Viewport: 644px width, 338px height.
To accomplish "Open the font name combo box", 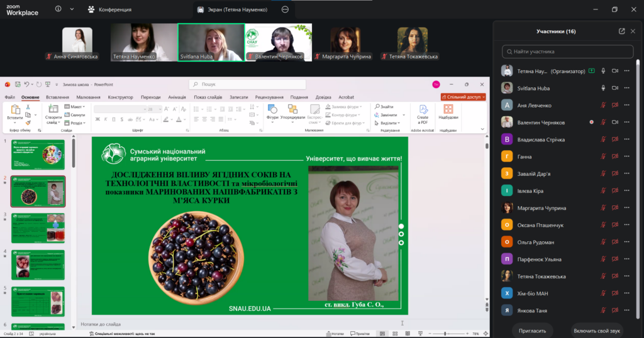I will [x=120, y=109].
